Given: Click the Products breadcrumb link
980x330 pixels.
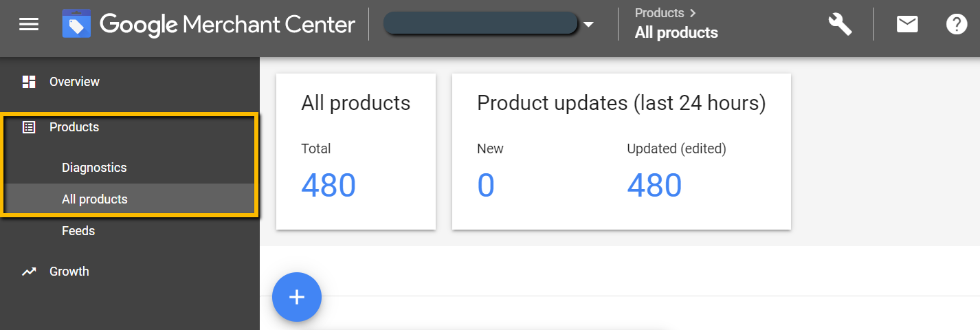Looking at the screenshot, I should (x=659, y=12).
